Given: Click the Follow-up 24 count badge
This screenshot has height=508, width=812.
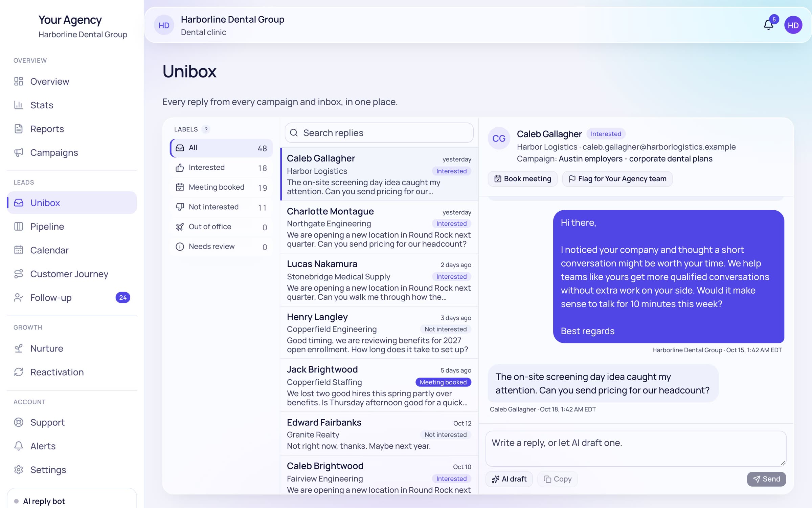Looking at the screenshot, I should tap(123, 297).
